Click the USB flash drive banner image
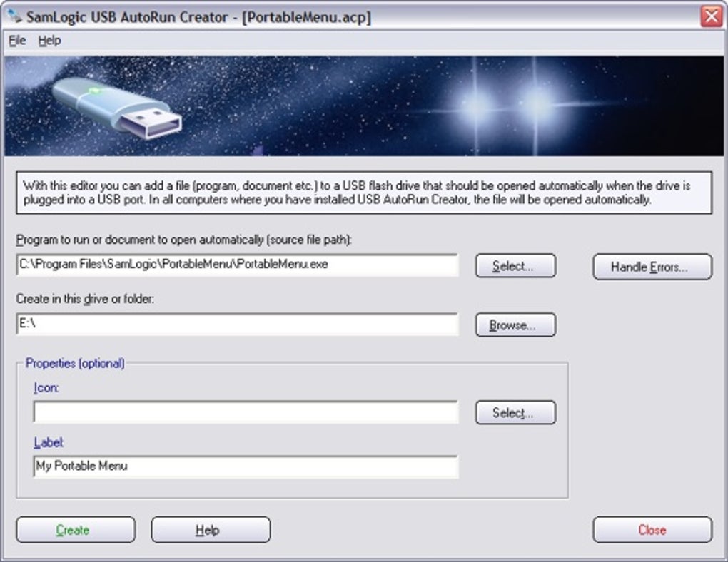728x562 pixels. pos(364,106)
